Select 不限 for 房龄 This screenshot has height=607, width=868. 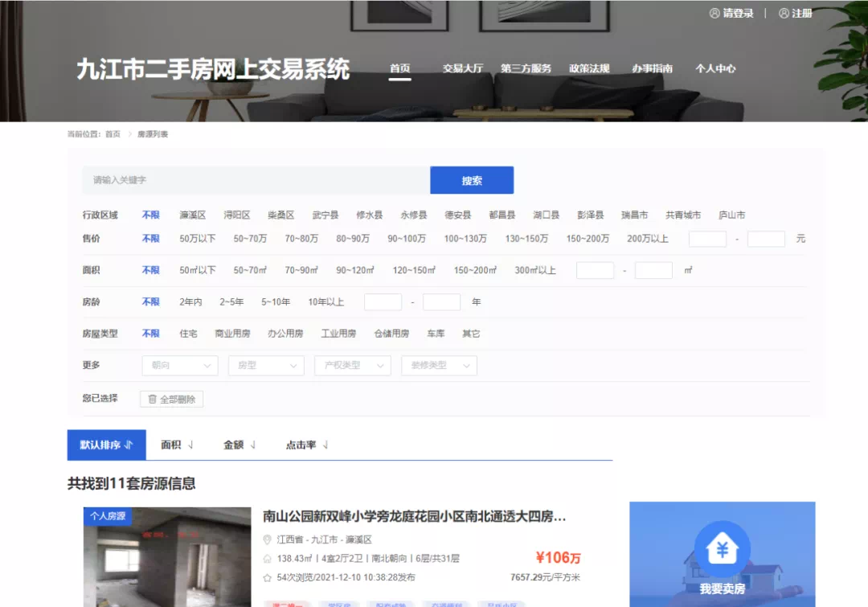point(150,301)
